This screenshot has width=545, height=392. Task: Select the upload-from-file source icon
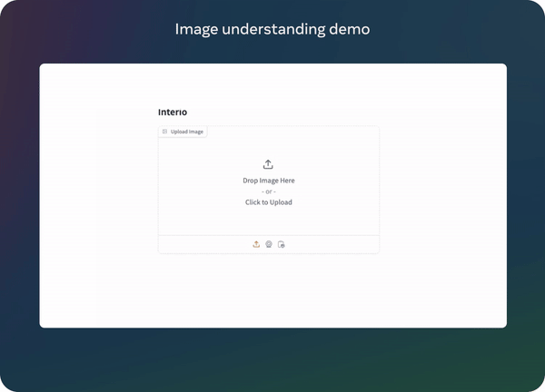[x=256, y=244]
